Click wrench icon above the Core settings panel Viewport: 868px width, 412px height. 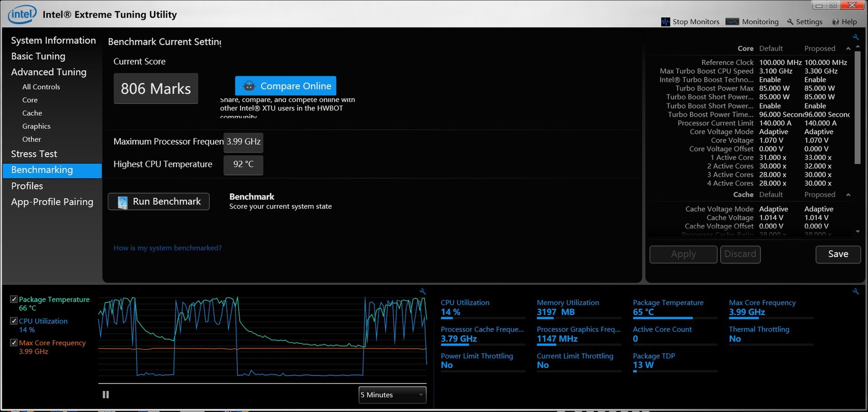click(x=855, y=37)
